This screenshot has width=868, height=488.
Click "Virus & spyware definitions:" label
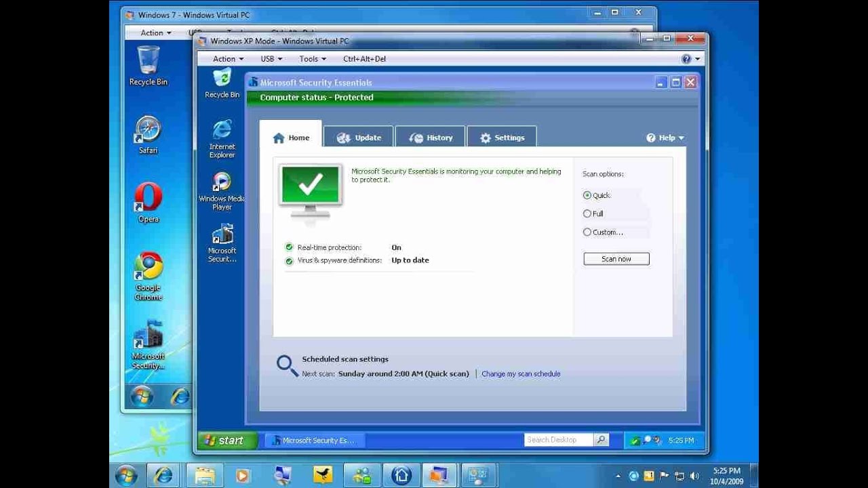tap(340, 260)
